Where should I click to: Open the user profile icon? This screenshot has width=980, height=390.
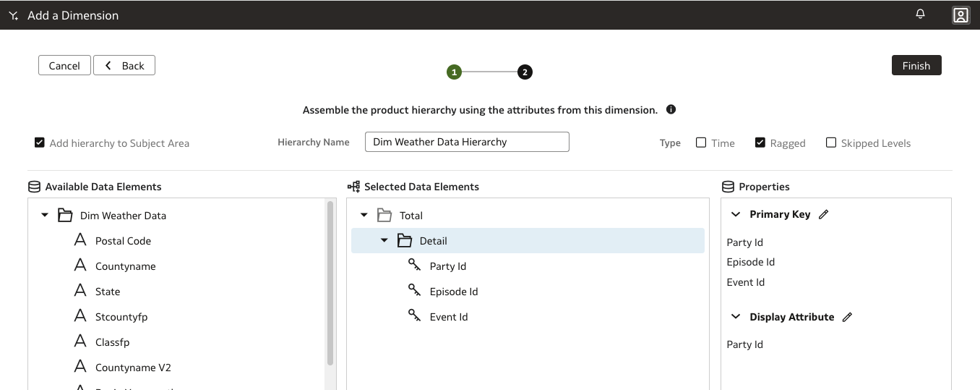tap(960, 15)
